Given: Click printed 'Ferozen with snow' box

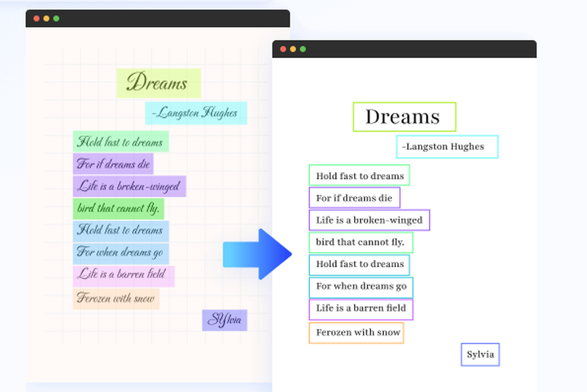Looking at the screenshot, I should (x=356, y=333).
